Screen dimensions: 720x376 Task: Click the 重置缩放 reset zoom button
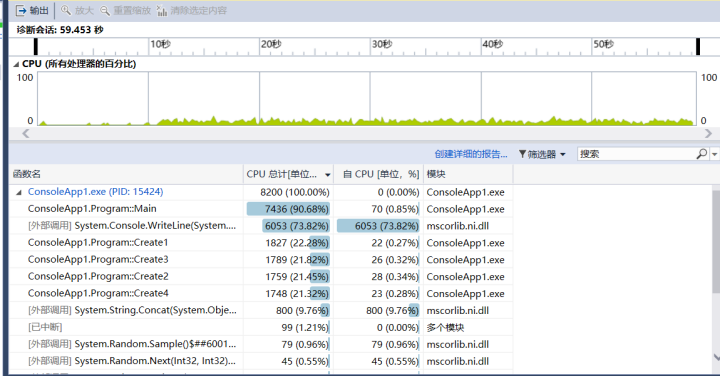[x=125, y=10]
